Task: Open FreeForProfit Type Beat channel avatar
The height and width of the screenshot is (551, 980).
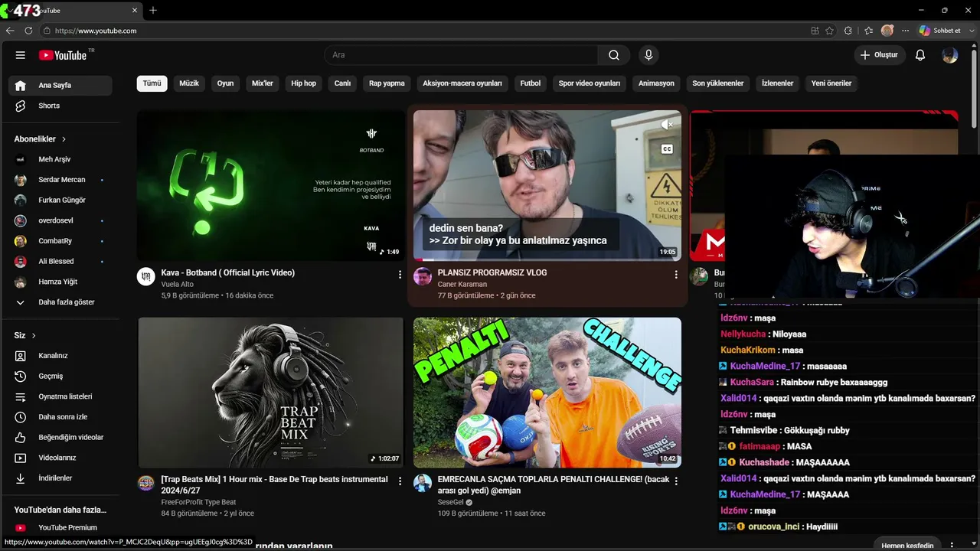Action: tap(145, 483)
